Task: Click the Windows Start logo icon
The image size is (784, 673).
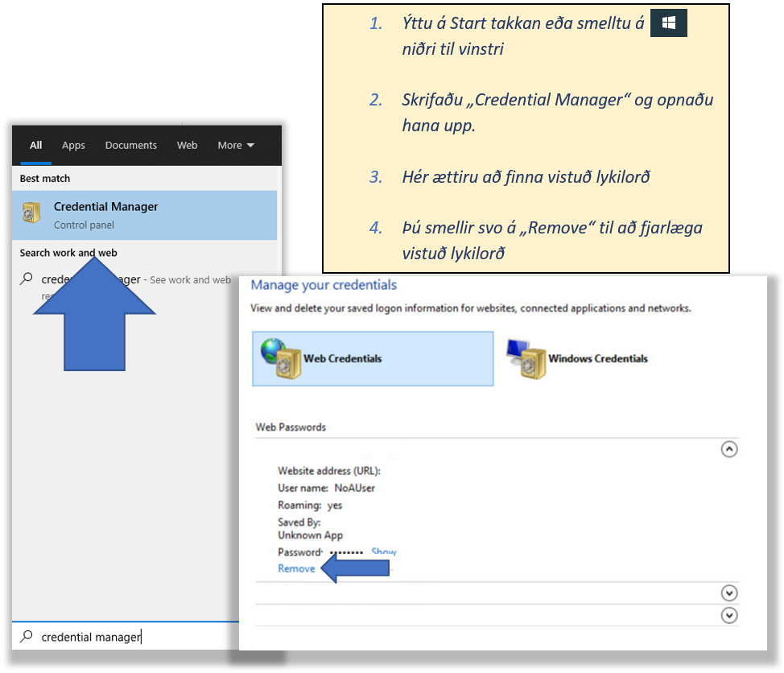Action: point(668,24)
